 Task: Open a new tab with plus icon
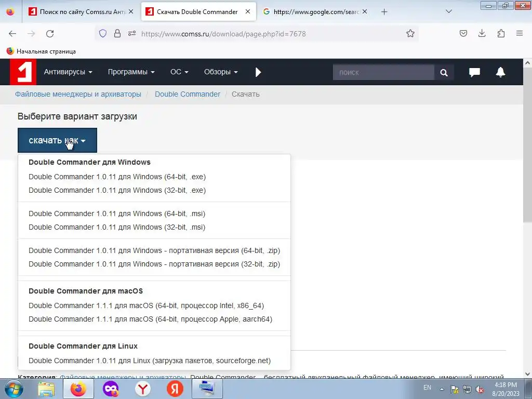click(384, 12)
